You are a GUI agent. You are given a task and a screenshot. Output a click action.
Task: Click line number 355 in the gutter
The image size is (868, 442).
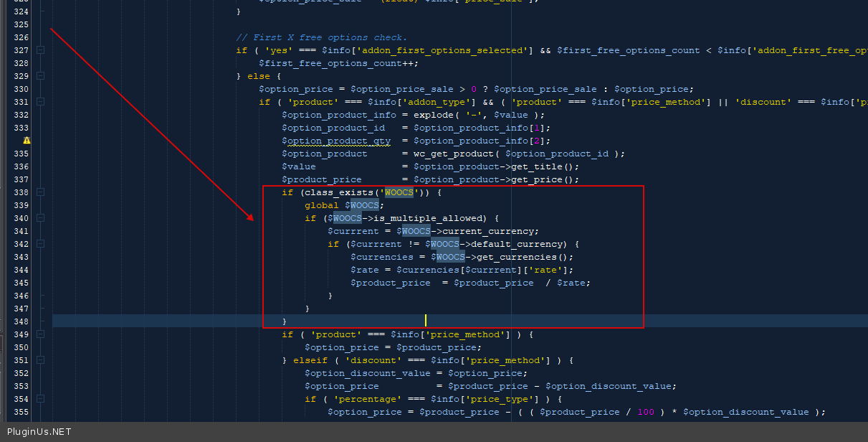(22, 412)
